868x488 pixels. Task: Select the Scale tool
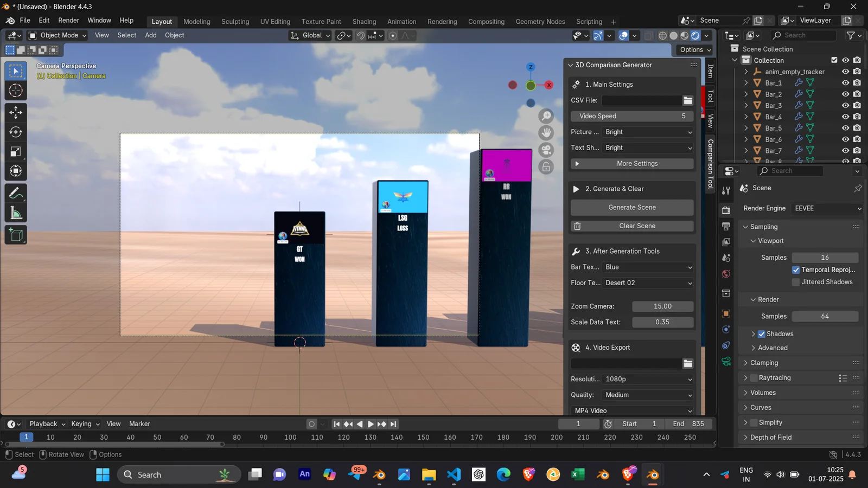point(16,152)
